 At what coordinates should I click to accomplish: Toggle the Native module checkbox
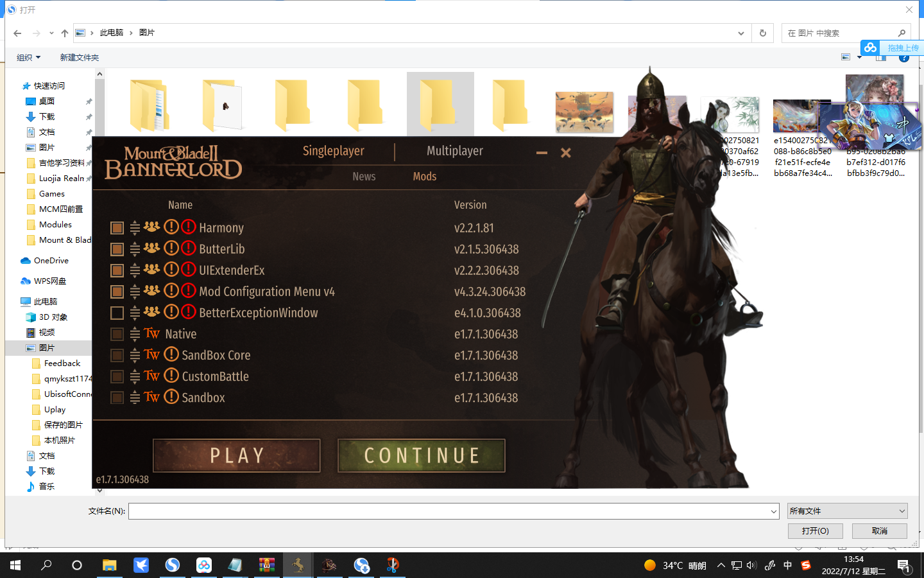[x=117, y=334]
